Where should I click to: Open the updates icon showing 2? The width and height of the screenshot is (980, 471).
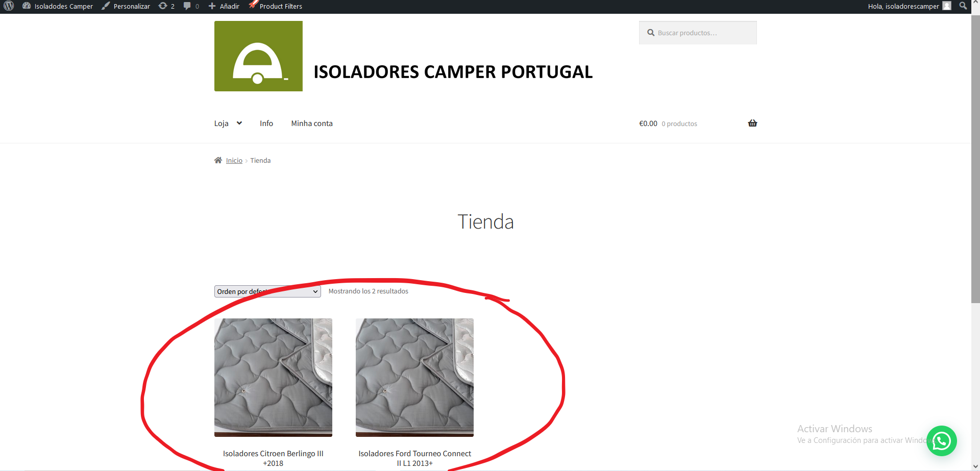(x=166, y=6)
